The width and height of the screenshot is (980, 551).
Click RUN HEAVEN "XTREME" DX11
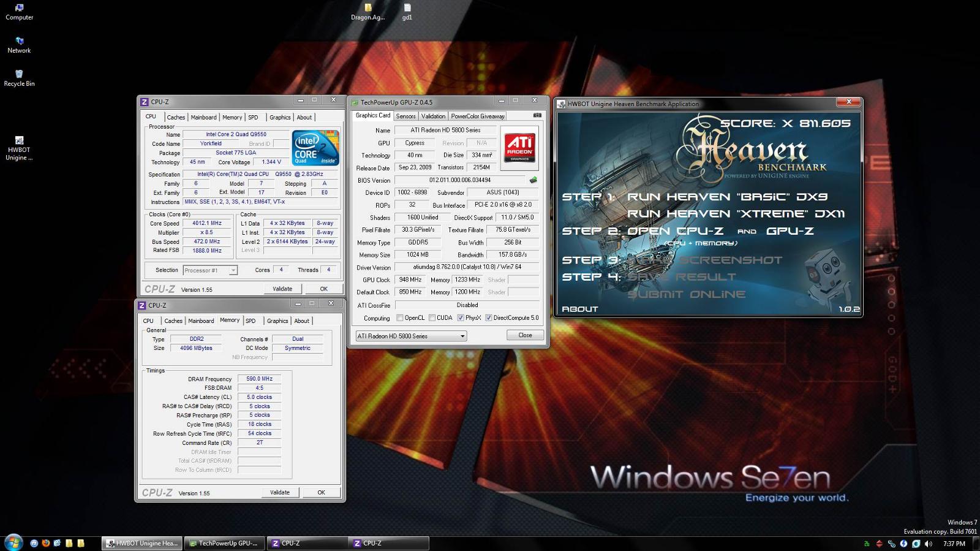pyautogui.click(x=736, y=214)
